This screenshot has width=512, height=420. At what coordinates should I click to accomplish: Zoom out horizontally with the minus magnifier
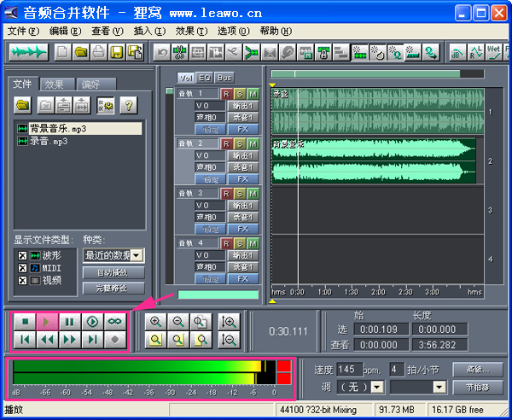click(x=178, y=322)
